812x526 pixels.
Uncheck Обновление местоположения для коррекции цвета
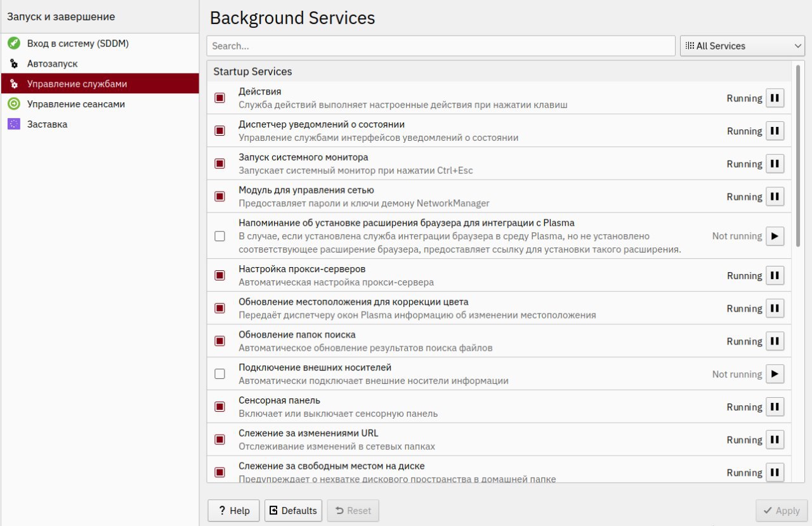pos(219,308)
